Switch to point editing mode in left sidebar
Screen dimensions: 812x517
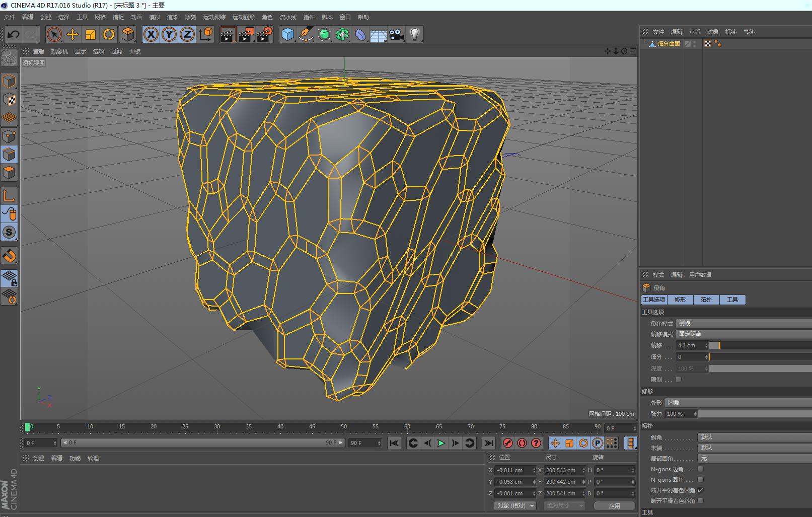(x=10, y=136)
